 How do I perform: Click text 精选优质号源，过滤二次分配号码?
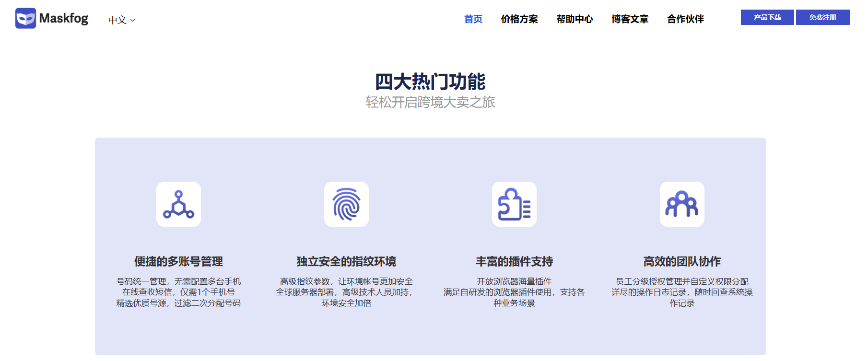[x=178, y=303]
